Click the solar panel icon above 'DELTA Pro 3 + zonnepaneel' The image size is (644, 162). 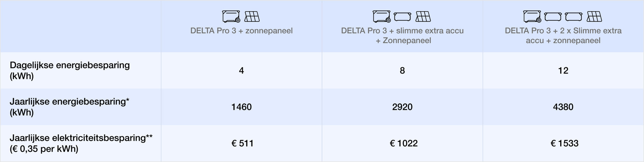point(252,16)
